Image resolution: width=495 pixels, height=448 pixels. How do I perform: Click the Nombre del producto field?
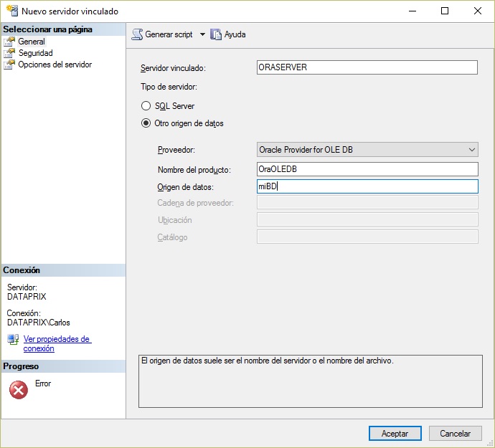(x=367, y=169)
